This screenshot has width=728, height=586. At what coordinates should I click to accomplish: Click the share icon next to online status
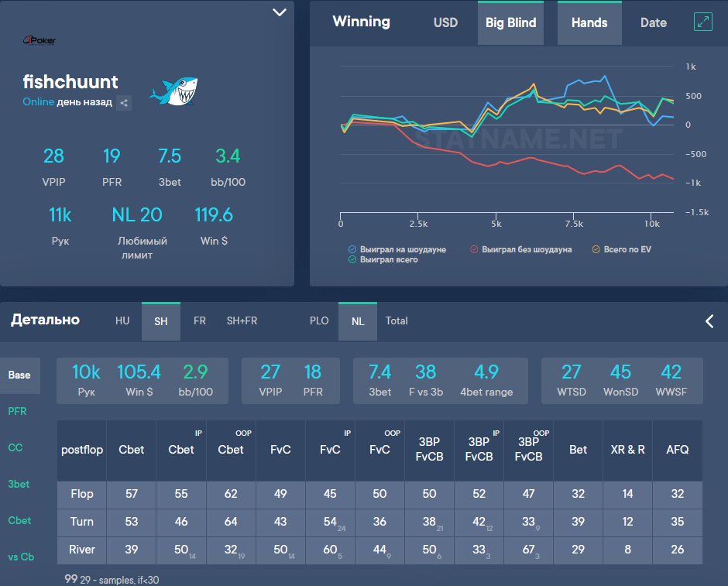click(124, 102)
